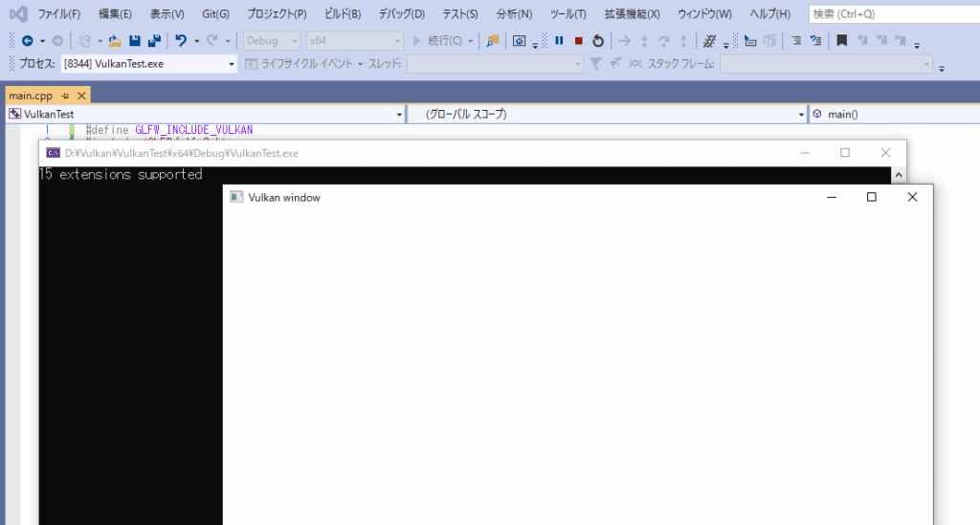
Task: Open the Test (テスト) menu
Action: (x=460, y=13)
